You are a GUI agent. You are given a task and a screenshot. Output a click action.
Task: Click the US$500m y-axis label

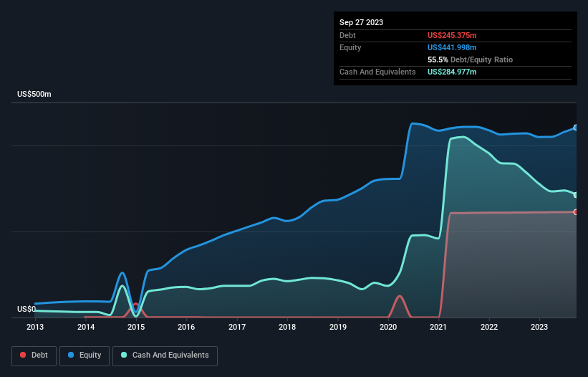click(34, 94)
